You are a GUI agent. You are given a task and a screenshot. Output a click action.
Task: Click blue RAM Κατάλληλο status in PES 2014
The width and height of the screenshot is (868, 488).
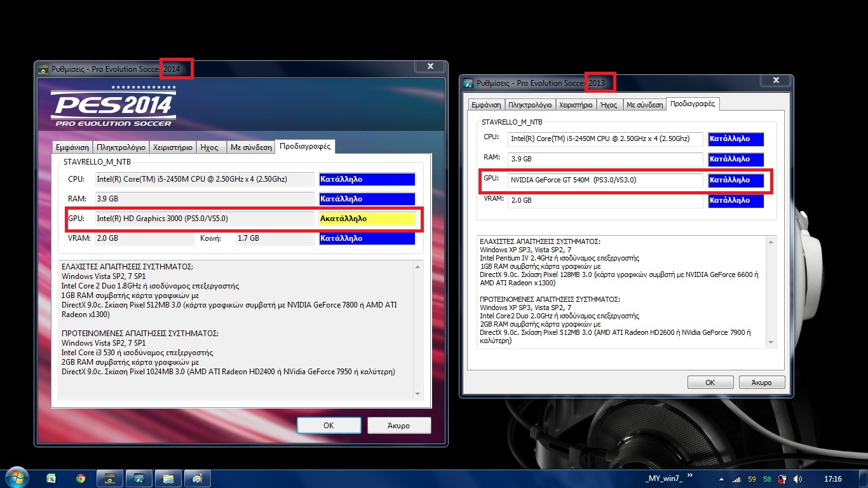coord(367,199)
